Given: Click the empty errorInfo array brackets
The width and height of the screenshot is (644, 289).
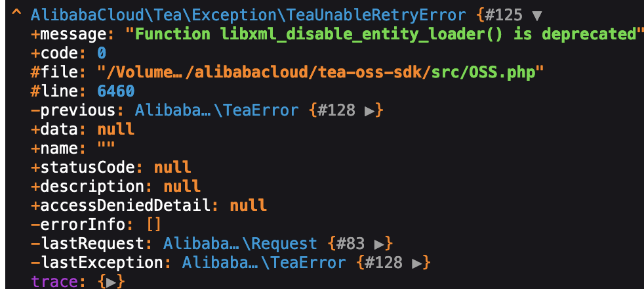Looking at the screenshot, I should pos(154,225).
